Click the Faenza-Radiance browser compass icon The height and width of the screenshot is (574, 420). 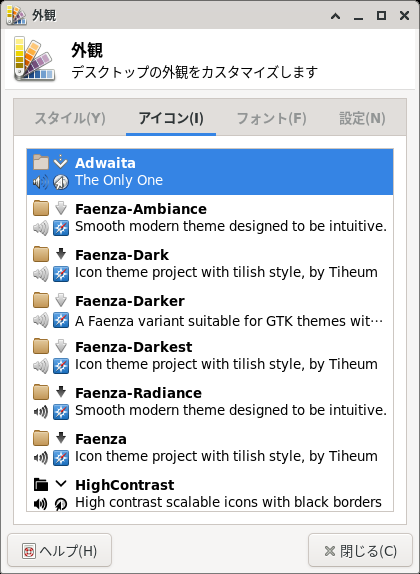61,412
